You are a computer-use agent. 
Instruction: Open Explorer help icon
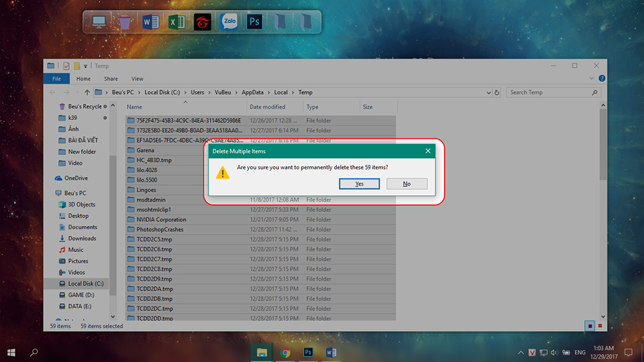click(x=602, y=78)
